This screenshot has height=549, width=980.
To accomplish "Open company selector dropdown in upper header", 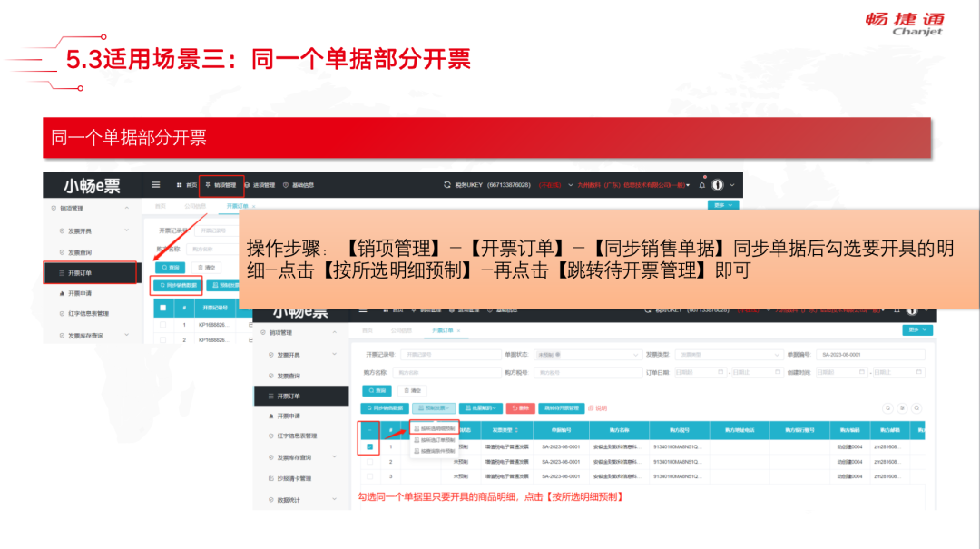I will click(633, 185).
